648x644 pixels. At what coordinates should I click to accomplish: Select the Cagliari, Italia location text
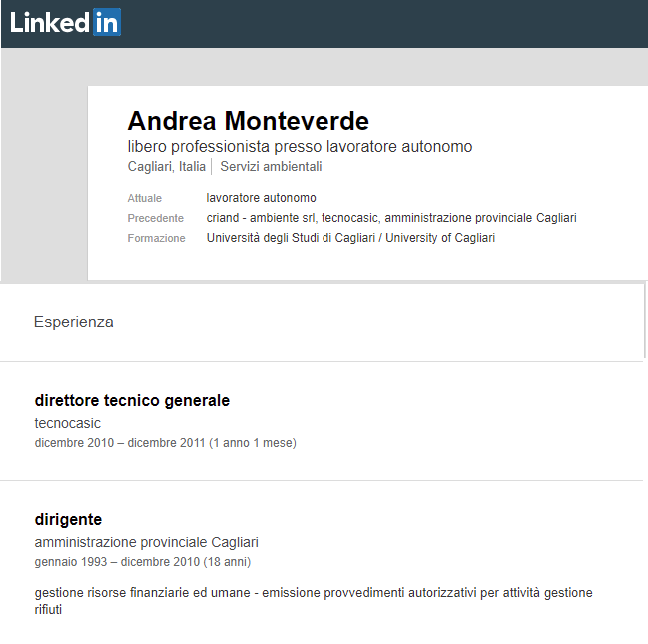tap(166, 166)
